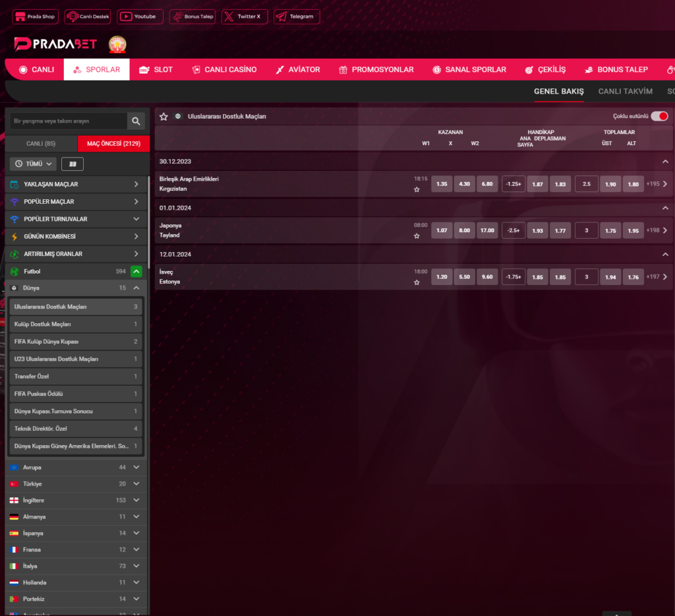This screenshot has height=616, width=675.
Task: Open the Twitter X shortcut
Action: pos(245,16)
